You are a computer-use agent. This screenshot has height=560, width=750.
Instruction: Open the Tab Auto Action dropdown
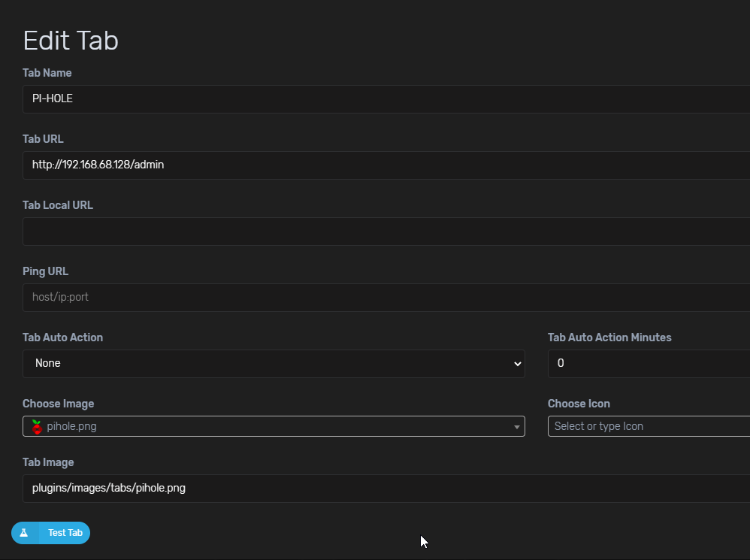point(274,364)
